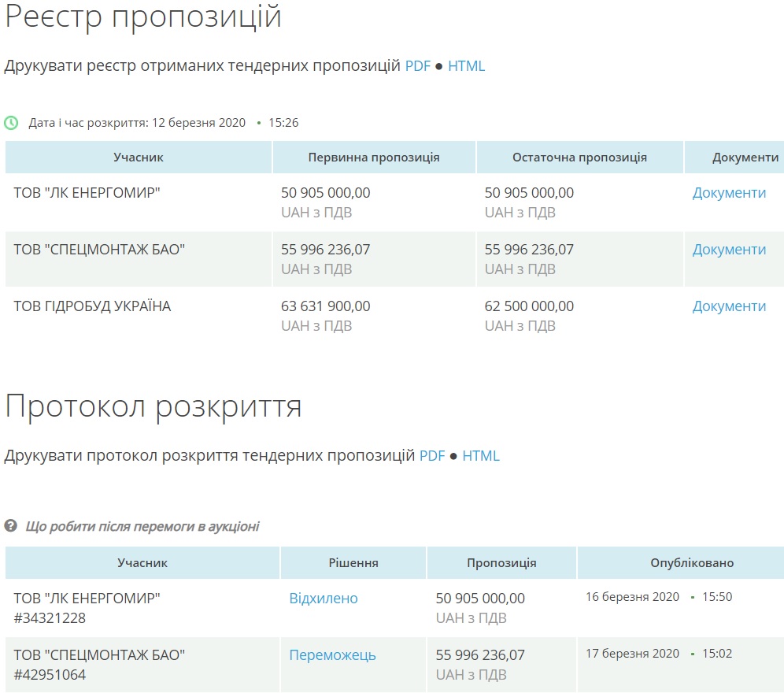
Task: Open Документи for ТОВ ГІДРОБУД УКРАЇНА
Action: tap(729, 306)
